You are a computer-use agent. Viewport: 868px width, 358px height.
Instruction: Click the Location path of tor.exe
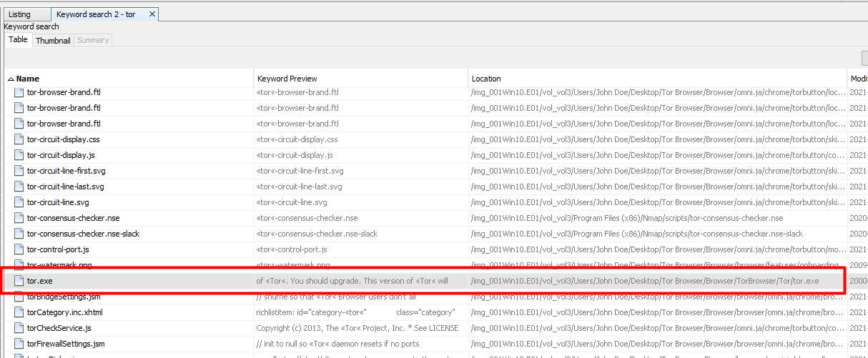tap(645, 281)
